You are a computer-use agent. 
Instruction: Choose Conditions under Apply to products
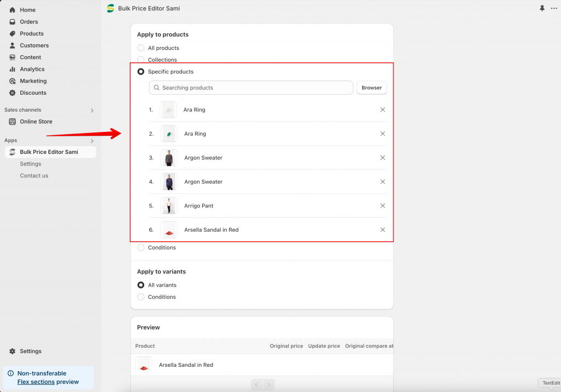coord(141,247)
